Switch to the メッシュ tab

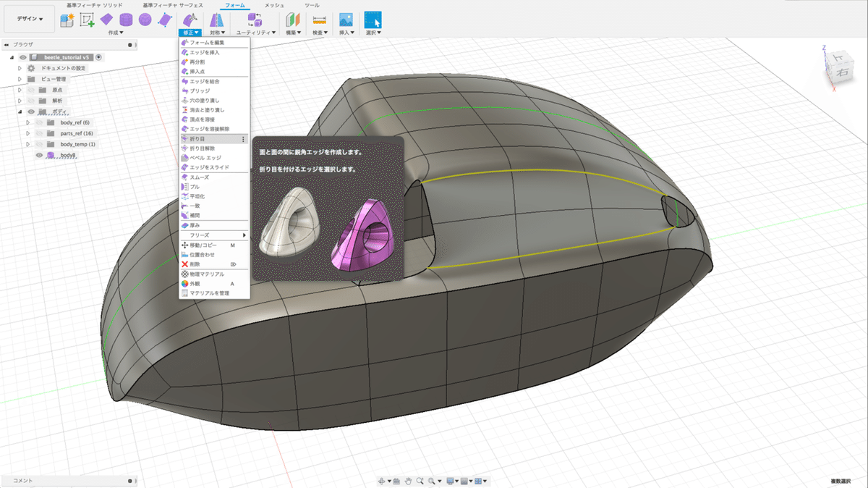(x=274, y=5)
